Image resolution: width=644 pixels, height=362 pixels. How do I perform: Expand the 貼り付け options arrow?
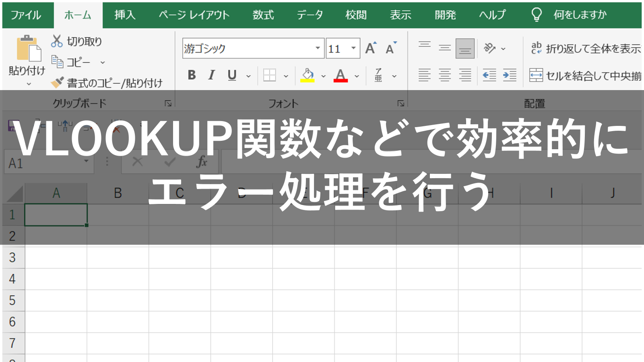point(29,84)
